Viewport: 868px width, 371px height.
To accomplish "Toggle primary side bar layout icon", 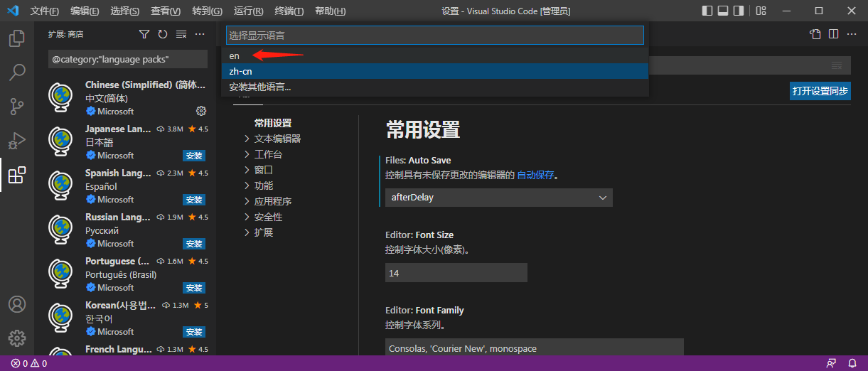I will (707, 11).
